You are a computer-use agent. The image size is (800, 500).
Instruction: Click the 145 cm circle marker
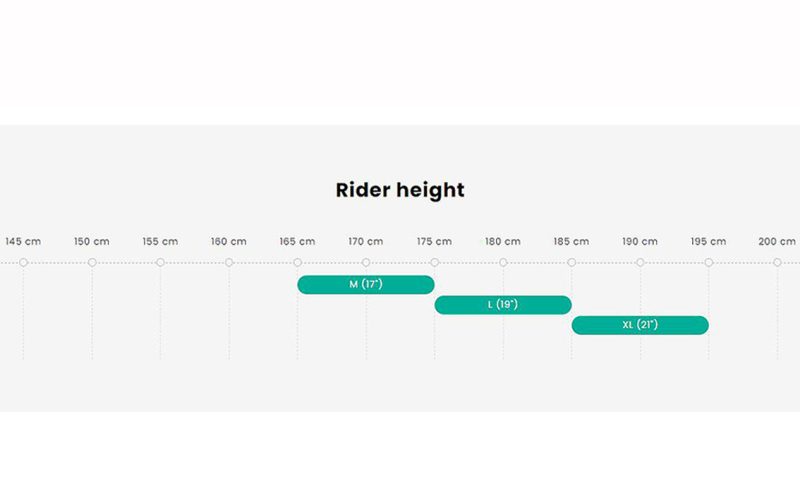tap(23, 262)
